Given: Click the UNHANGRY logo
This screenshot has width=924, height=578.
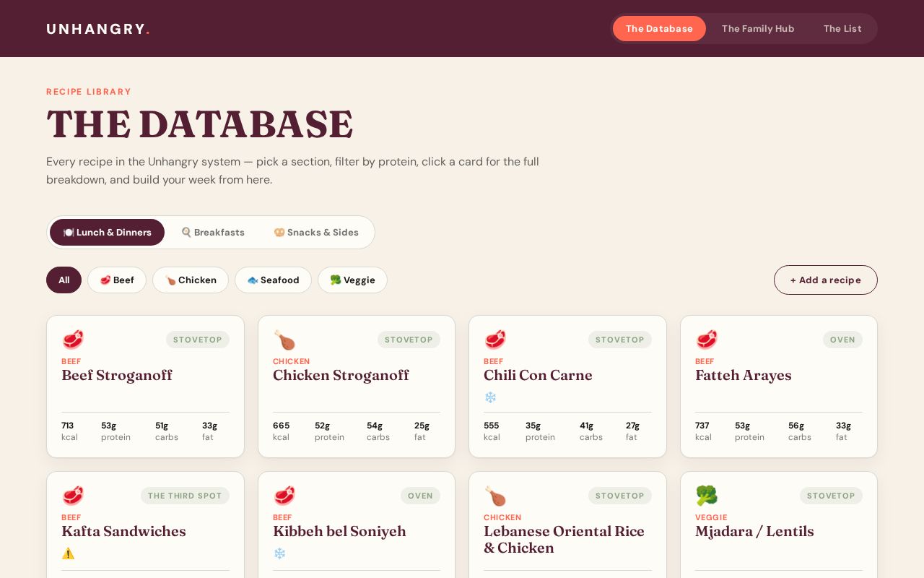Looking at the screenshot, I should pyautogui.click(x=98, y=29).
